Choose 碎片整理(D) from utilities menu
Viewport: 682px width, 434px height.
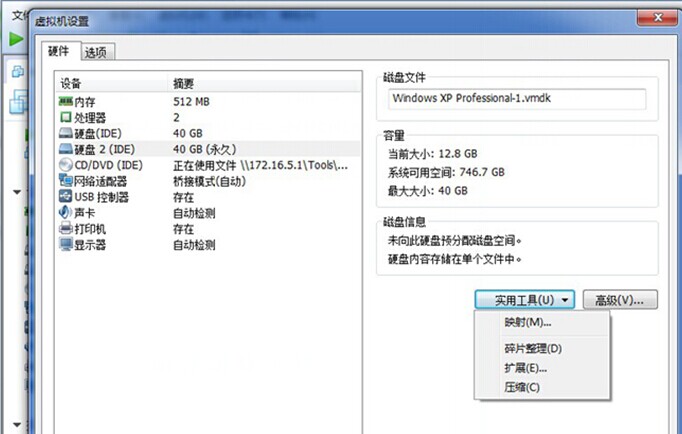pyautogui.click(x=533, y=348)
